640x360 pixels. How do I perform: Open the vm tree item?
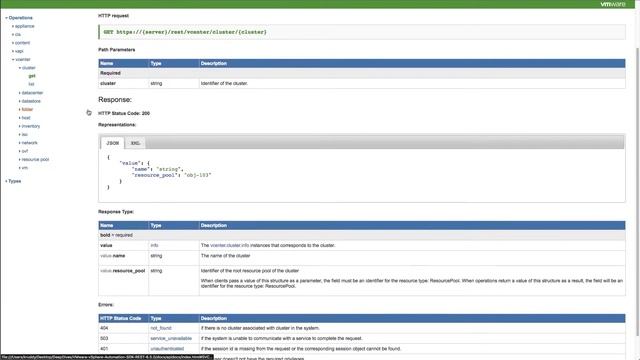point(24,168)
